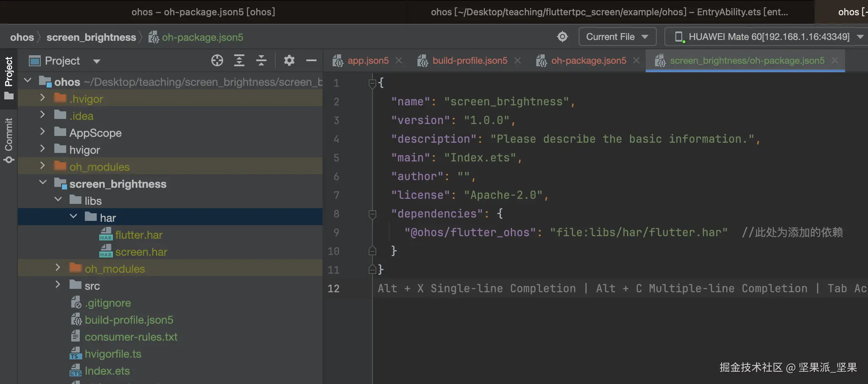868x384 pixels.
Task: Select screen.har in the project tree
Action: tap(141, 252)
